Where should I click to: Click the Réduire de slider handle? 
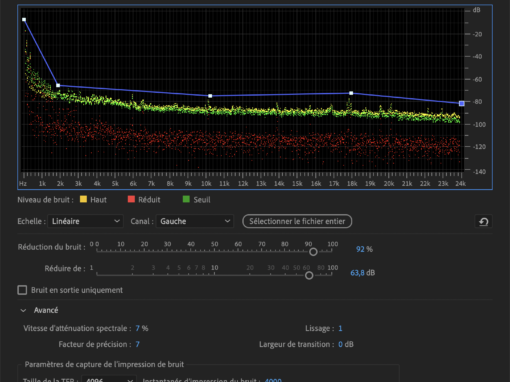[309, 275]
